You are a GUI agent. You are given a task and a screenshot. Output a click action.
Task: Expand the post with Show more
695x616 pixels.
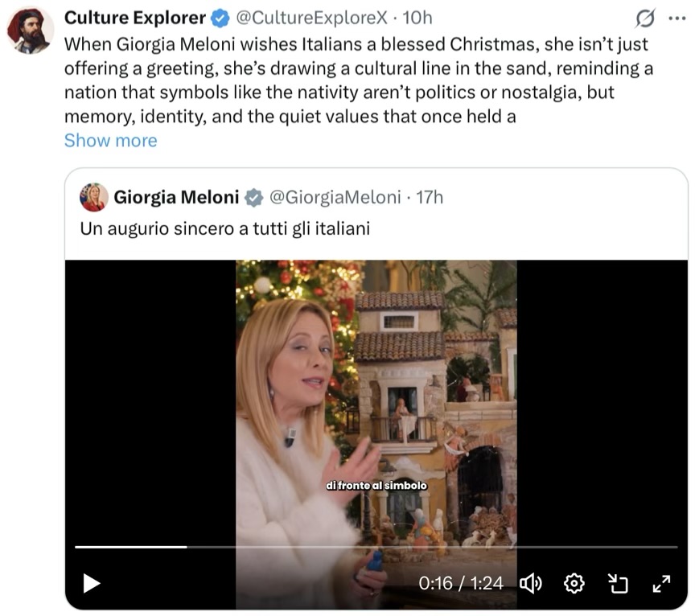pyautogui.click(x=110, y=141)
